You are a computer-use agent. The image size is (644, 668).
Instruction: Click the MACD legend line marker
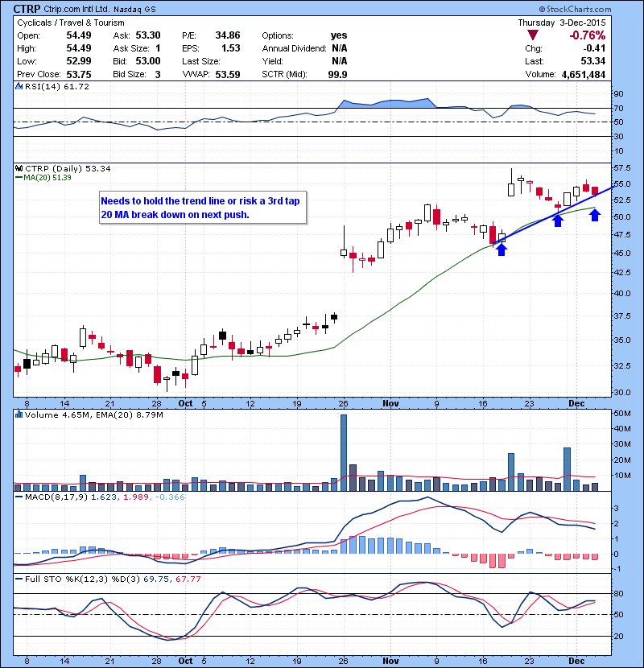[19, 497]
